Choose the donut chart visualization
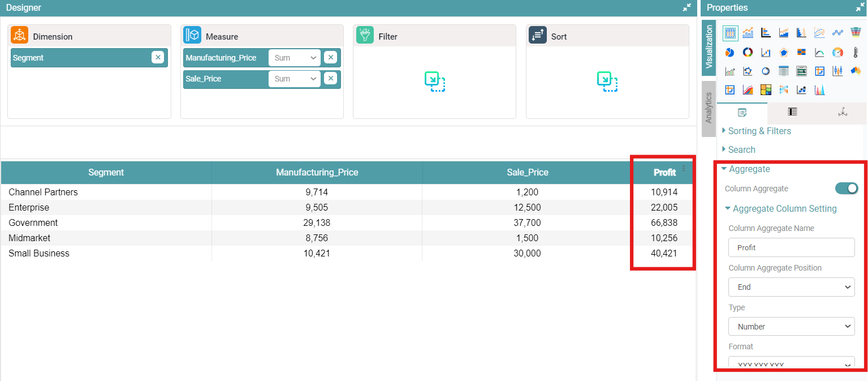The height and width of the screenshot is (381, 868). pyautogui.click(x=748, y=53)
